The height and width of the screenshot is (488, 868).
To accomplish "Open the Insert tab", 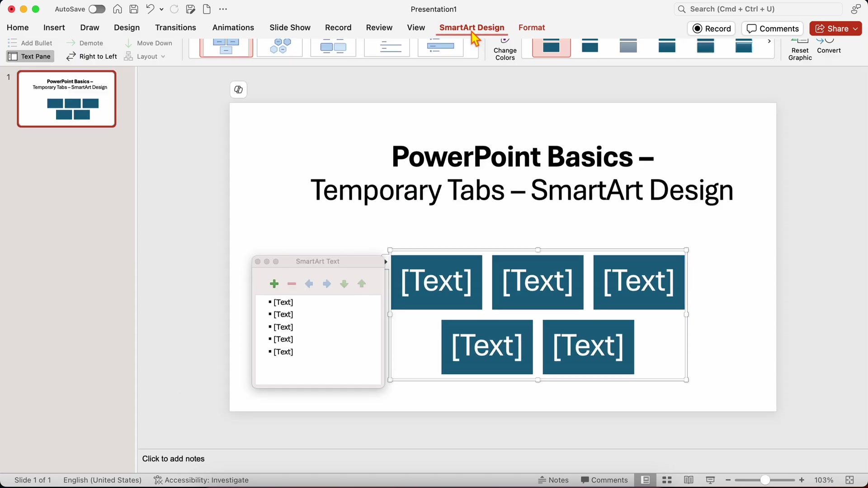I will [54, 28].
